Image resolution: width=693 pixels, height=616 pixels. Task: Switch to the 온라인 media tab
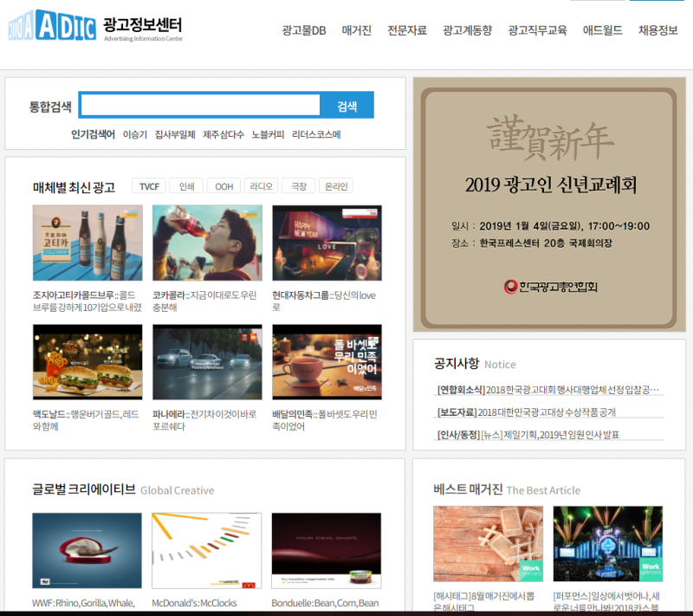[x=336, y=186]
